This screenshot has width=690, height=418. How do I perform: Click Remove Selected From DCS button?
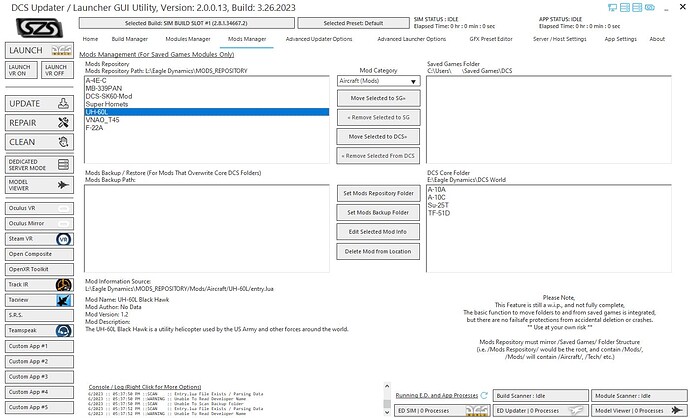pos(378,156)
